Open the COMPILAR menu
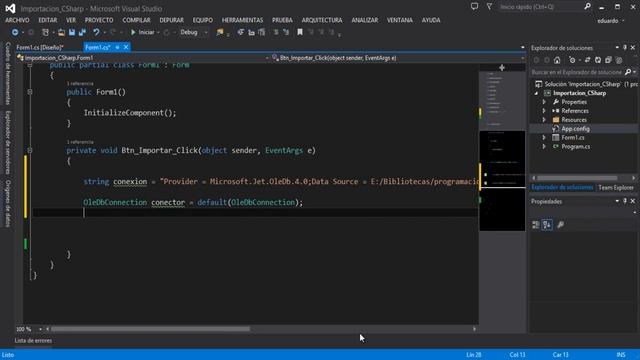Viewport: 640px width, 360px height. pyautogui.click(x=136, y=20)
